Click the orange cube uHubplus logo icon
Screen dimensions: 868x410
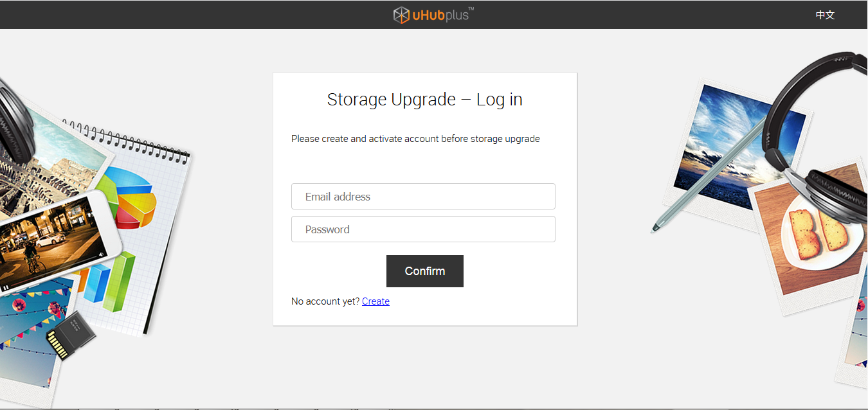402,15
